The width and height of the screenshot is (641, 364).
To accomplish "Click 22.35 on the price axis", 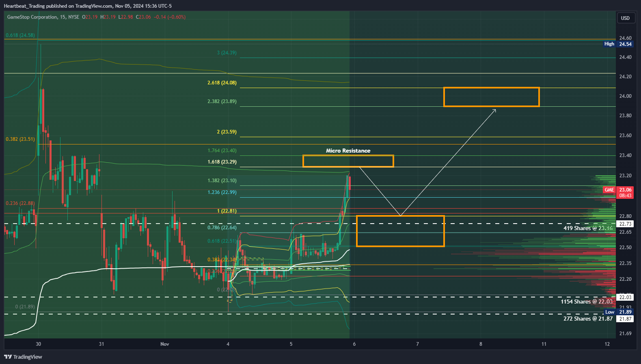I will 625,263.
